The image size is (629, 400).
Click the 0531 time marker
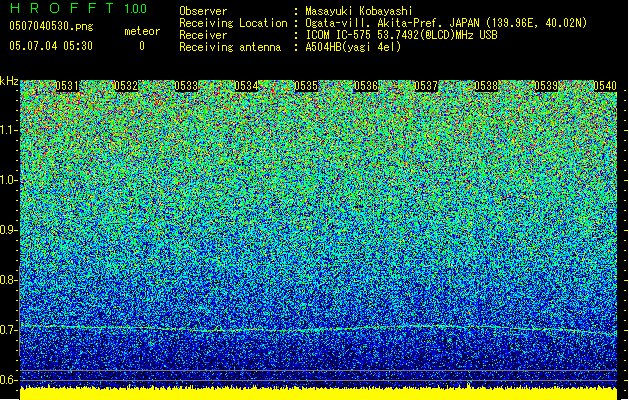[67, 86]
